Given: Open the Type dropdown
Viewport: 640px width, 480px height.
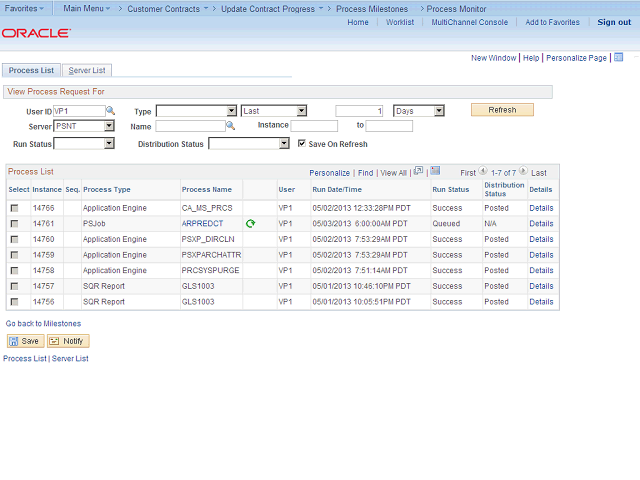Looking at the screenshot, I should pos(196,111).
